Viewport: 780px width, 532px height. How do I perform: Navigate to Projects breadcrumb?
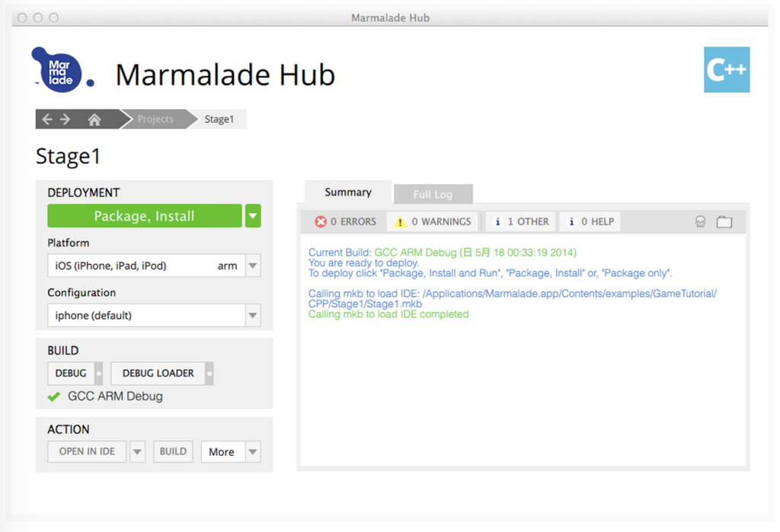155,119
